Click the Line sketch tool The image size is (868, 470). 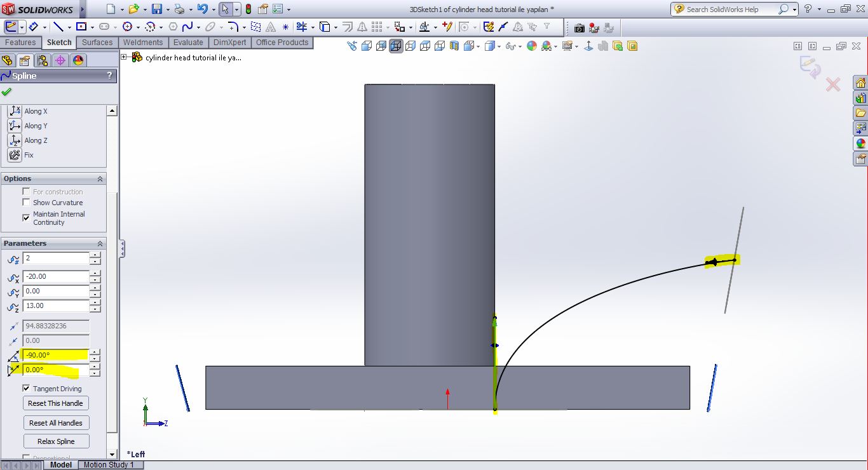[58, 27]
